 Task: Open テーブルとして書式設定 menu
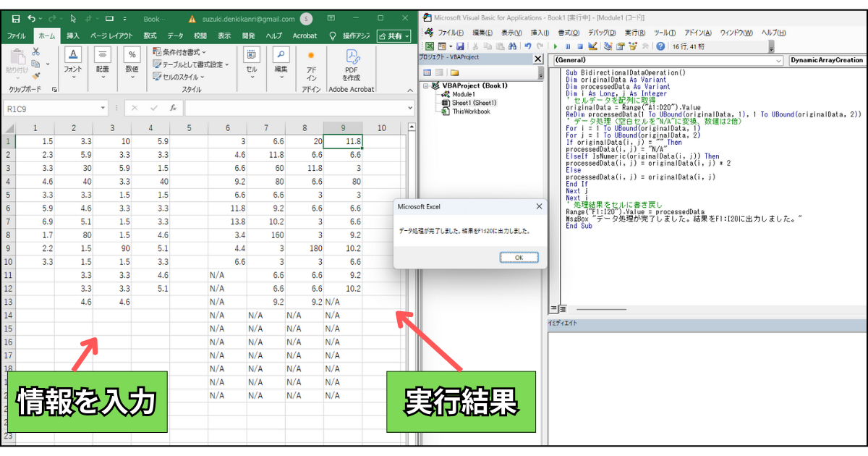pos(190,64)
